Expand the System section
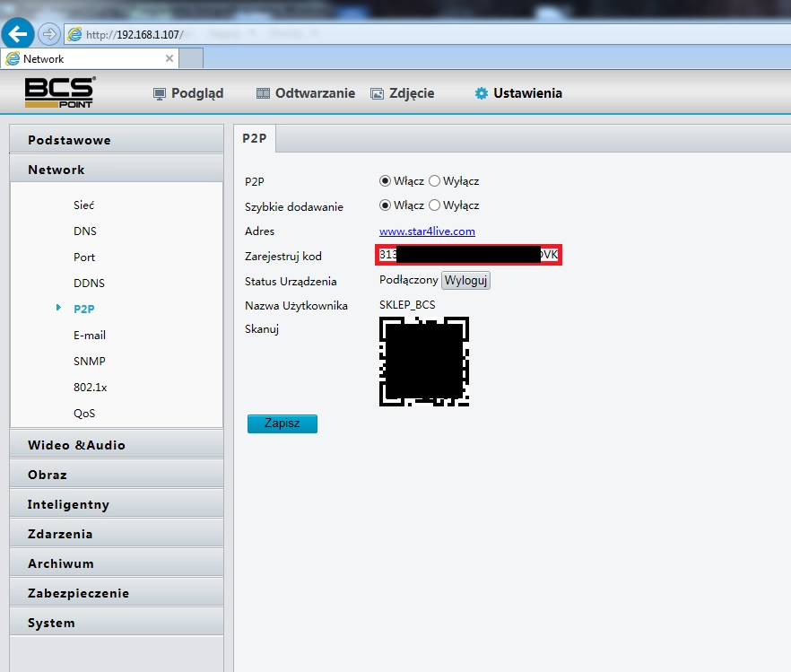 click(117, 623)
